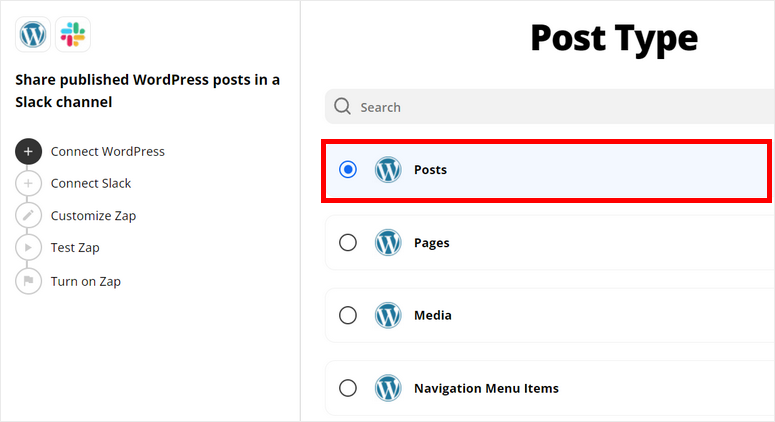
Task: Click the Slack logo in the header
Action: pos(73,35)
